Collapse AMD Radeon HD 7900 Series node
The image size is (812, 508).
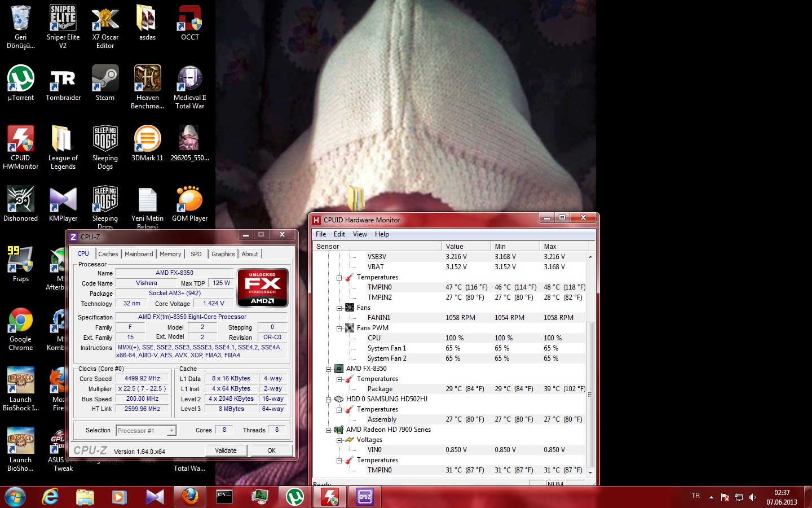328,430
